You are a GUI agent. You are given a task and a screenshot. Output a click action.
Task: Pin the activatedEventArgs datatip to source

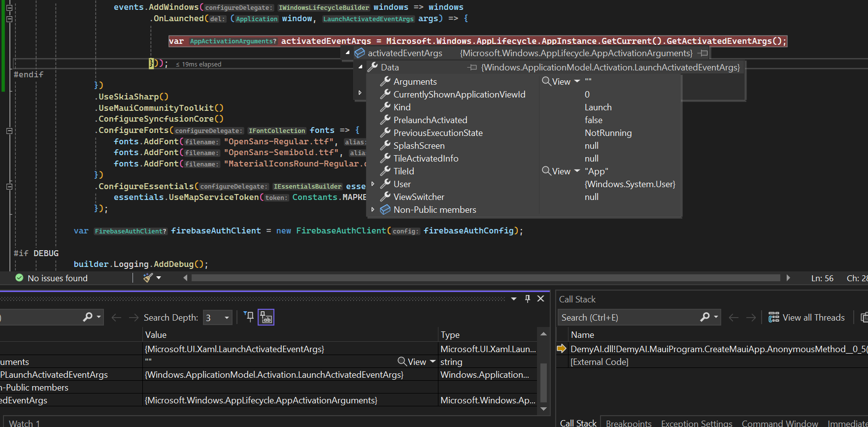tap(703, 53)
